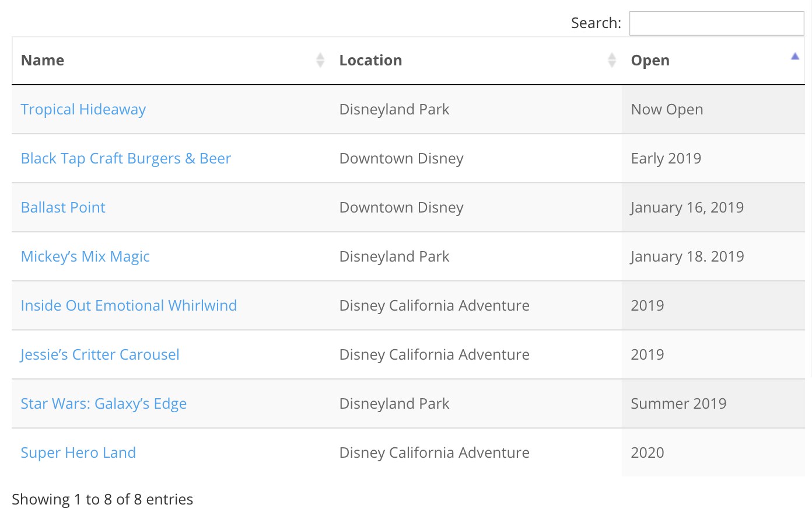Sort table by Name column header

[x=43, y=61]
